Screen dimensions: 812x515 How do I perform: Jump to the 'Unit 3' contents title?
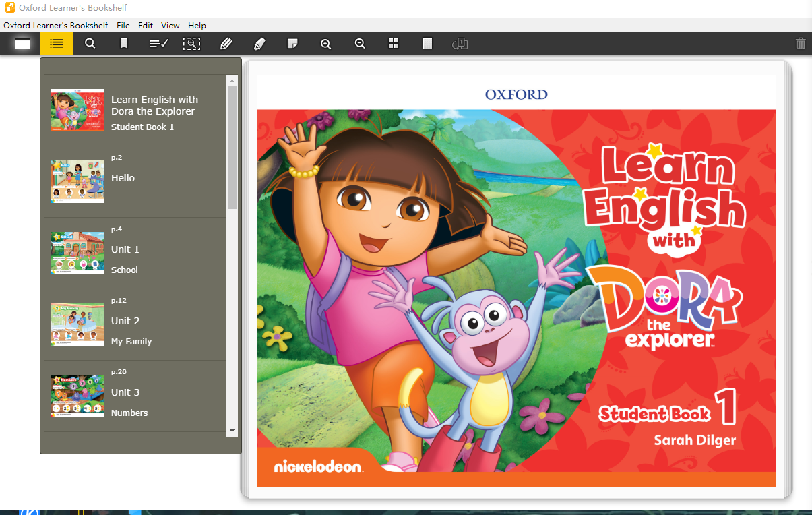(125, 392)
